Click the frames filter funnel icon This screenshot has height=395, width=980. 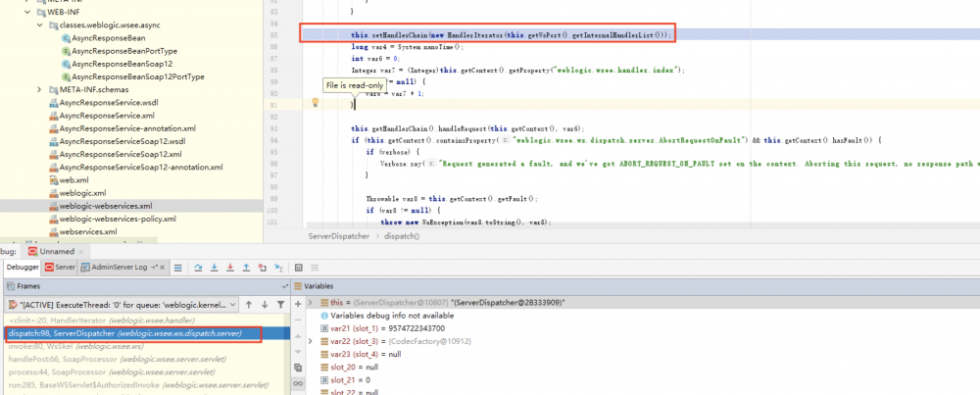[x=280, y=305]
